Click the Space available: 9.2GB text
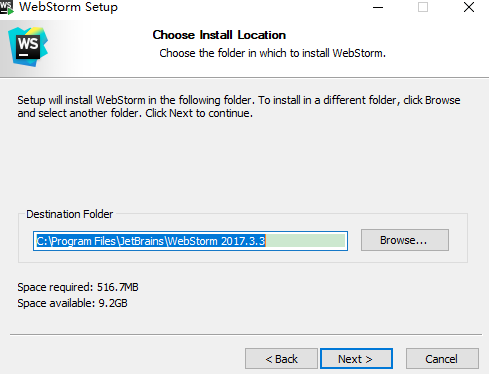Image resolution: width=489 pixels, height=374 pixels. pyautogui.click(x=72, y=303)
